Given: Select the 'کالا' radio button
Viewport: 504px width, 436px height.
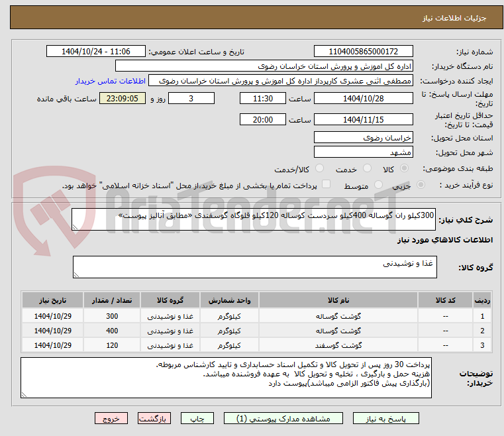Looking at the screenshot, I should 405,168.
